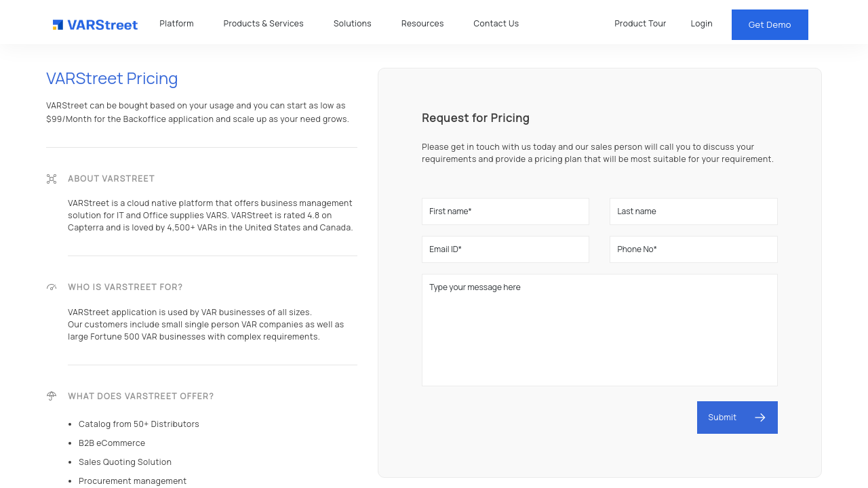The image size is (868, 488).
Task: Click the umbrella icon beside What Does VARStreet Offer
Action: tap(52, 396)
